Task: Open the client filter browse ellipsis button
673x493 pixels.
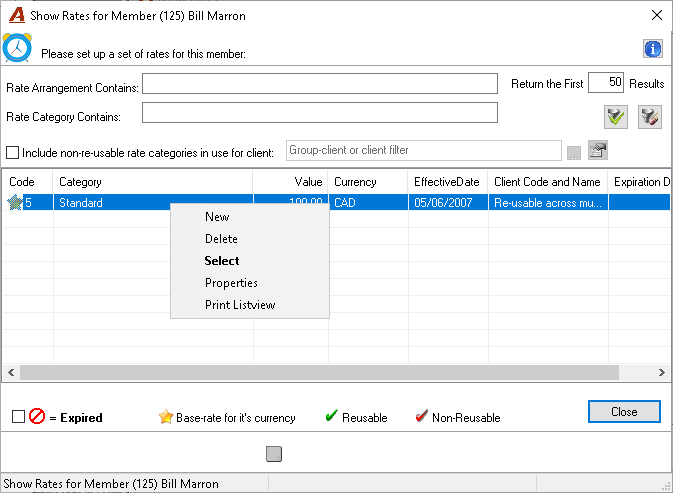Action: click(x=574, y=153)
